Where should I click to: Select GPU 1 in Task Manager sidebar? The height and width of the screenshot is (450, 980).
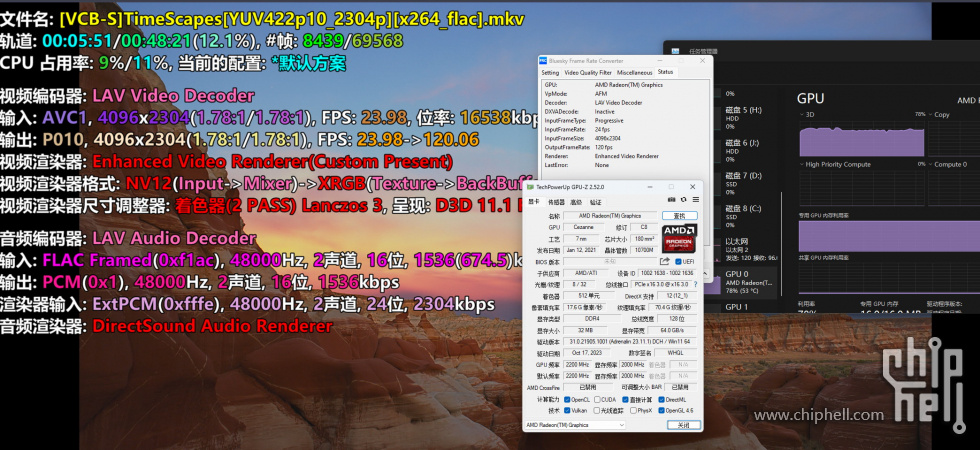coord(748,308)
